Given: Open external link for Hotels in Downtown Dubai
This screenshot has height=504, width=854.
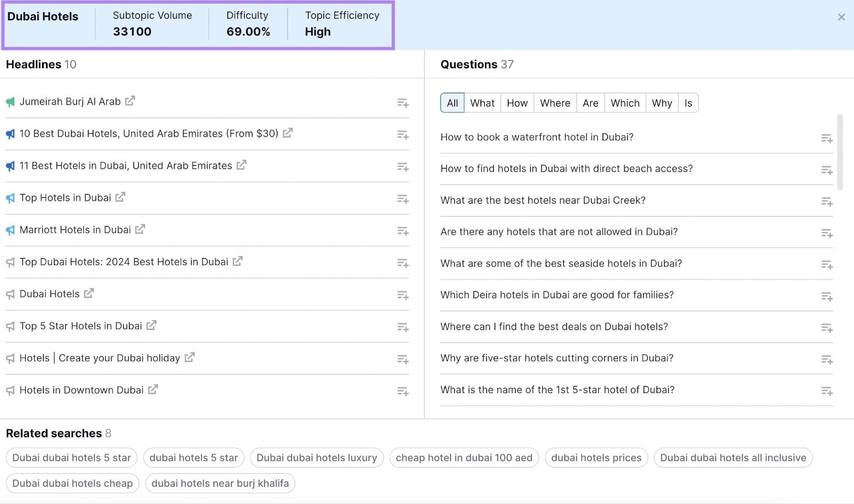Looking at the screenshot, I should tap(152, 389).
